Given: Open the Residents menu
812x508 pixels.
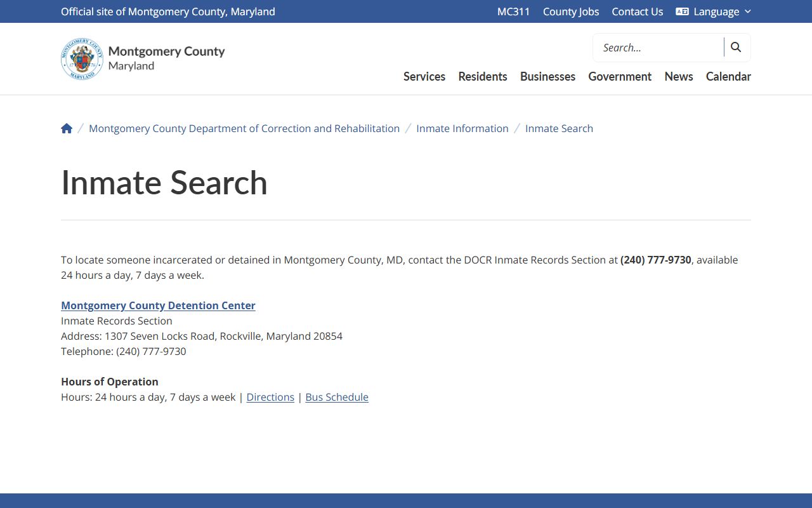Looking at the screenshot, I should point(483,76).
